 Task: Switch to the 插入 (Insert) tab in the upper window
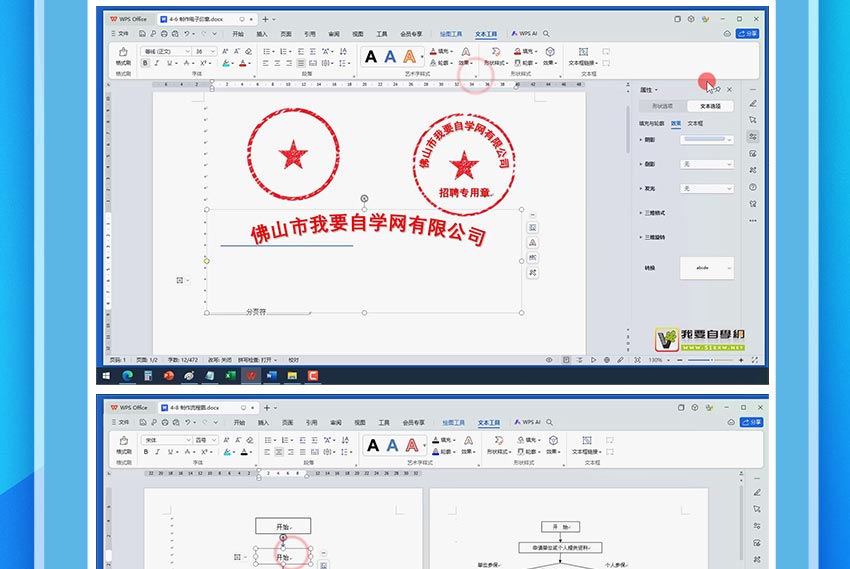tap(262, 34)
